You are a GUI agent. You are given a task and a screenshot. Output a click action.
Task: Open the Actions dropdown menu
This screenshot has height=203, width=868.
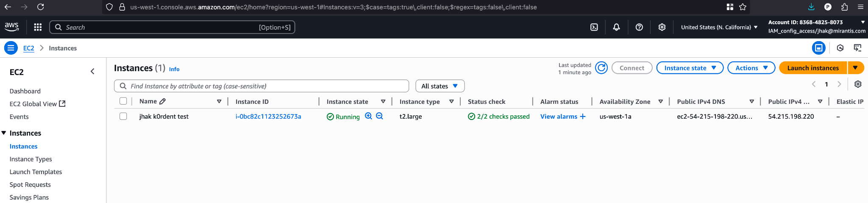pos(751,68)
